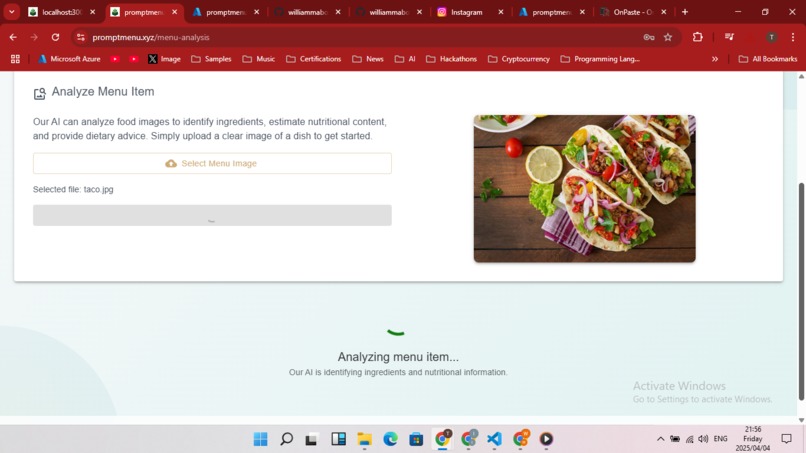
Task: Close the Instagram tab
Action: (x=501, y=12)
